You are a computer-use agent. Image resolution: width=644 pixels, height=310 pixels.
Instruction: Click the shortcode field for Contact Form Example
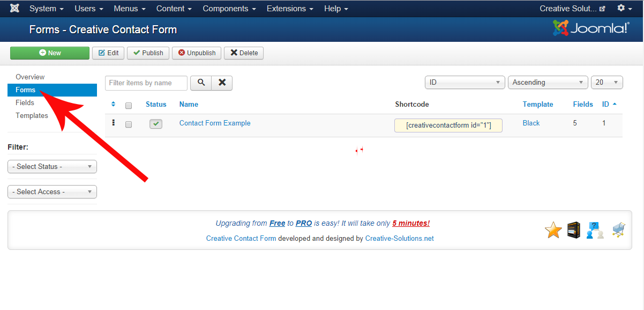[x=448, y=126]
